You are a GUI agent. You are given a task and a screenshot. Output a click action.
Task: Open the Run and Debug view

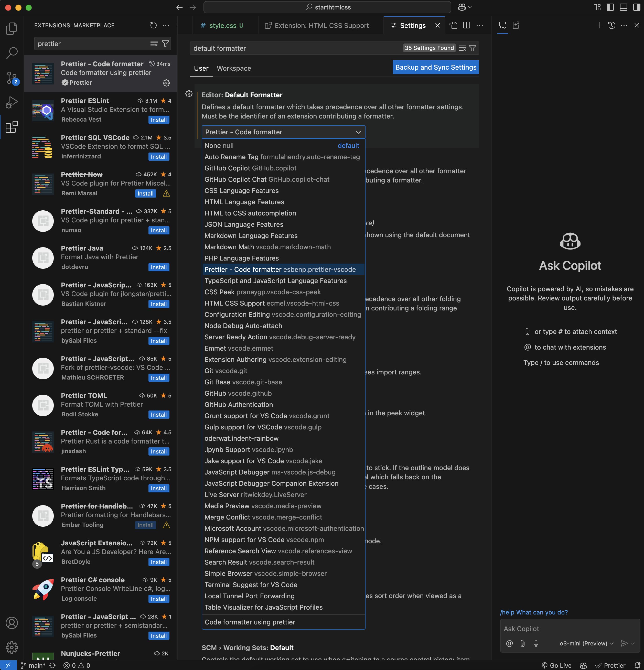coord(12,102)
